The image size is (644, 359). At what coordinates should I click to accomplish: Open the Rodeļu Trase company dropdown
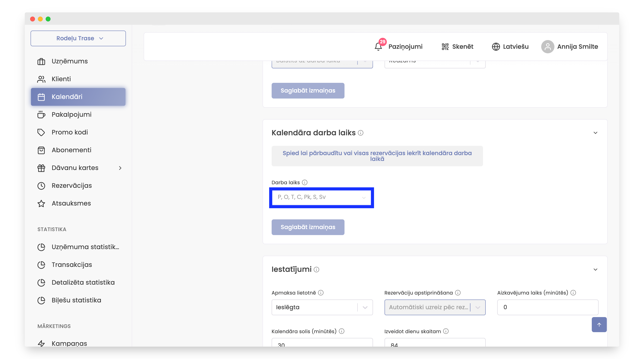[78, 38]
